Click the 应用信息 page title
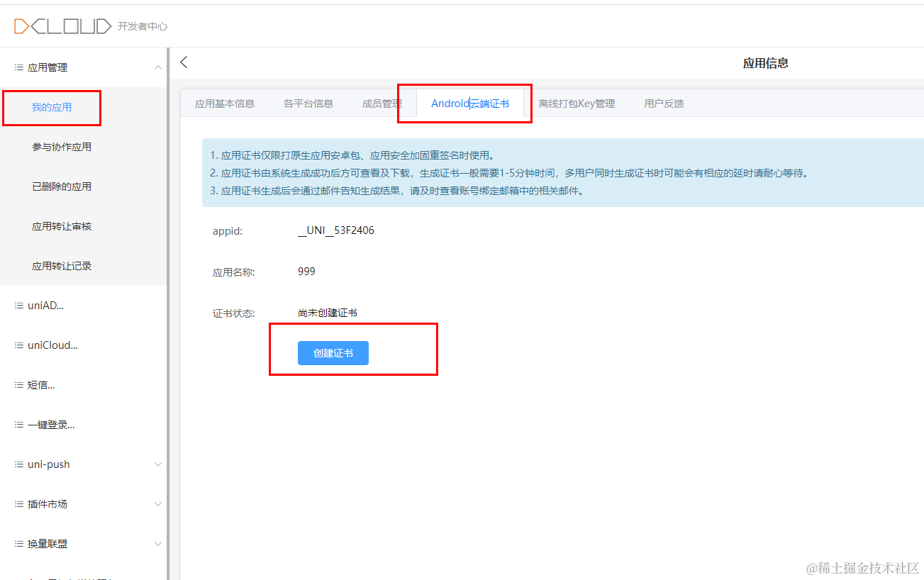This screenshot has height=580, width=924. [x=766, y=63]
